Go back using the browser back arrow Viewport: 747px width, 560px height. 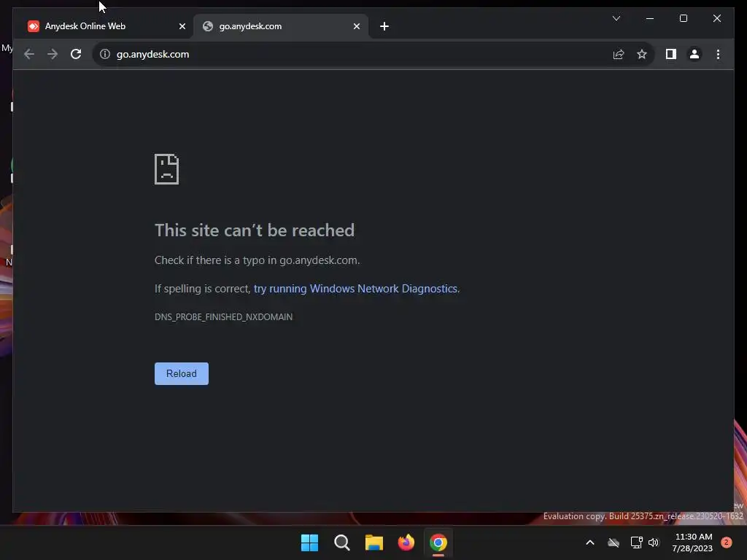click(x=29, y=54)
